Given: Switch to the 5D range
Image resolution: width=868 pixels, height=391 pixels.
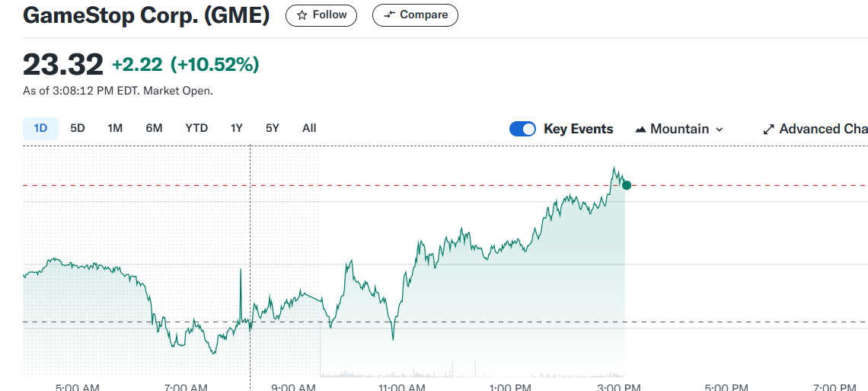Looking at the screenshot, I should point(78,129).
